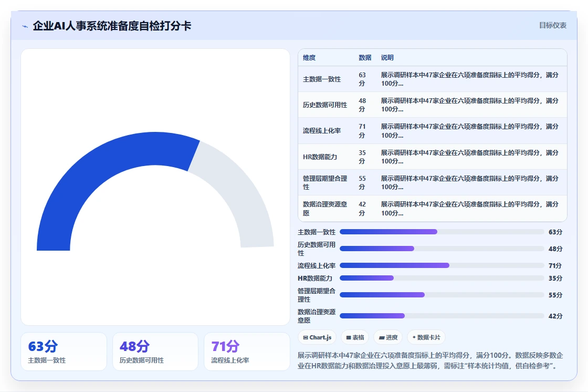Select the Chart.js tag chip
The width and height of the screenshot is (588, 392).
(317, 337)
